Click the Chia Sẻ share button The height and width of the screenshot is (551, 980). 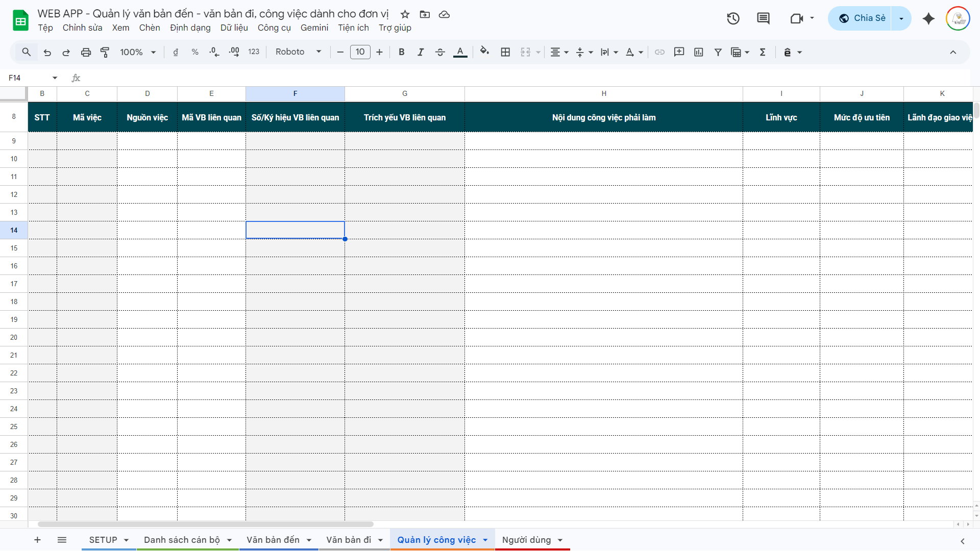[863, 18]
